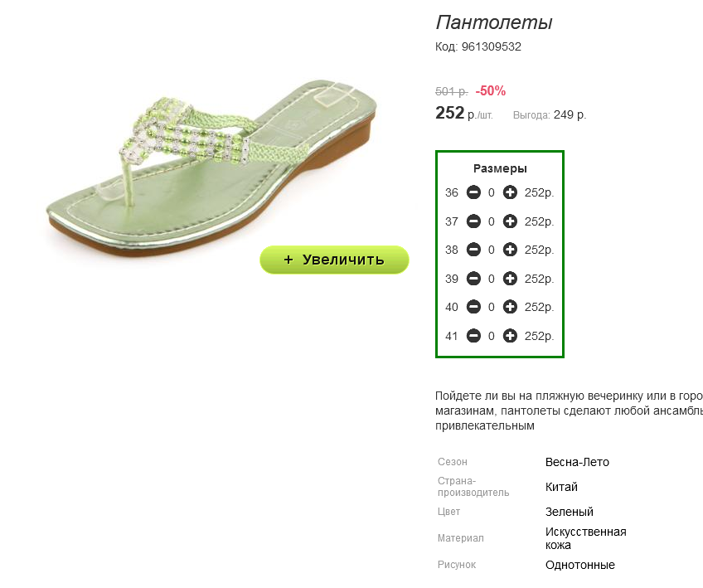Click the Размеры sizes heading
The width and height of the screenshot is (703, 588).
[500, 168]
